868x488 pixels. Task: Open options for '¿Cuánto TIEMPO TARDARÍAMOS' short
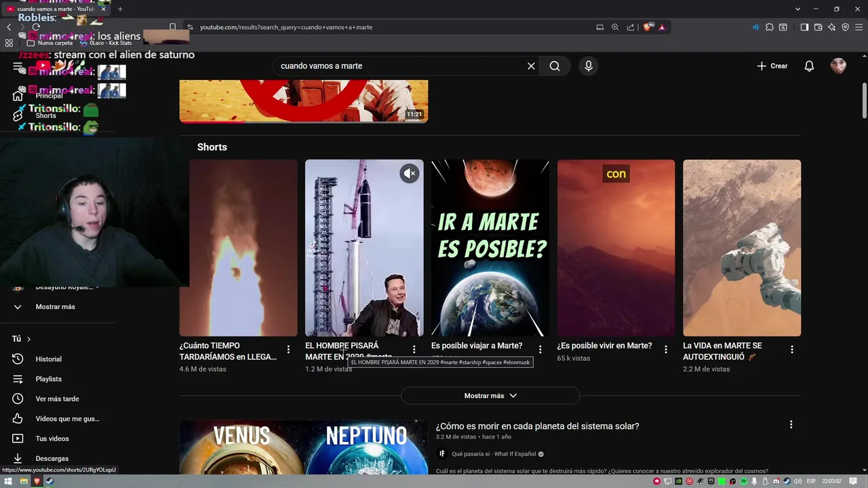[288, 350]
